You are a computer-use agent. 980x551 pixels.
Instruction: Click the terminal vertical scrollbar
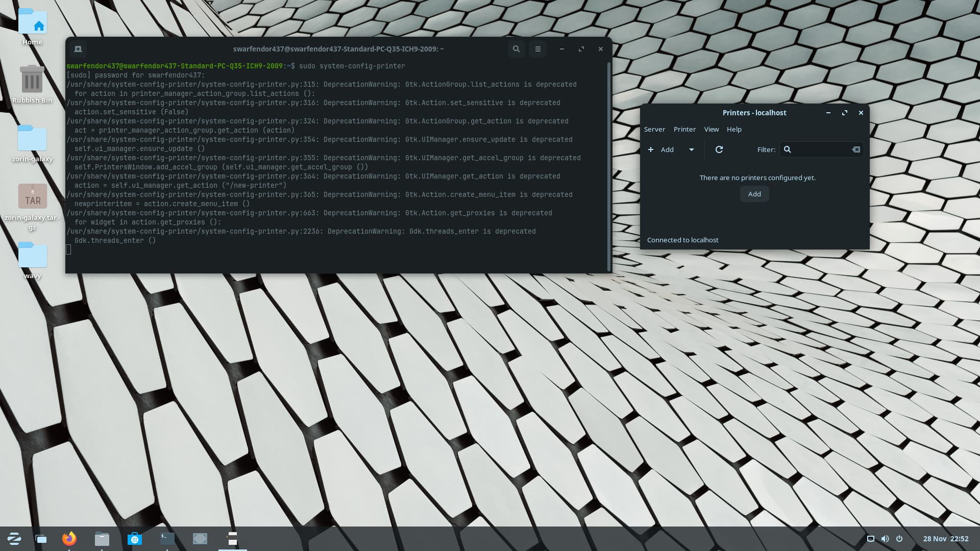coord(608,166)
